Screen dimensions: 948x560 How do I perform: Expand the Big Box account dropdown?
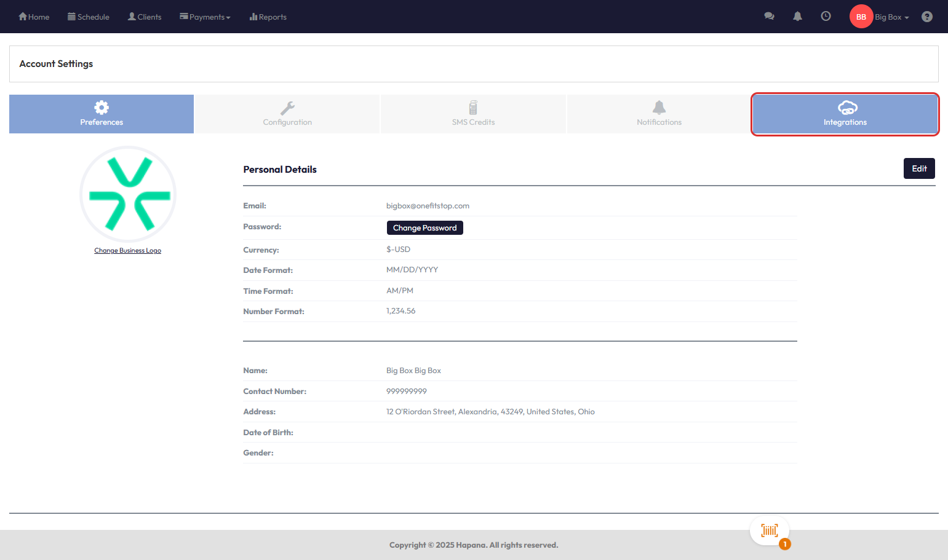pyautogui.click(x=891, y=17)
